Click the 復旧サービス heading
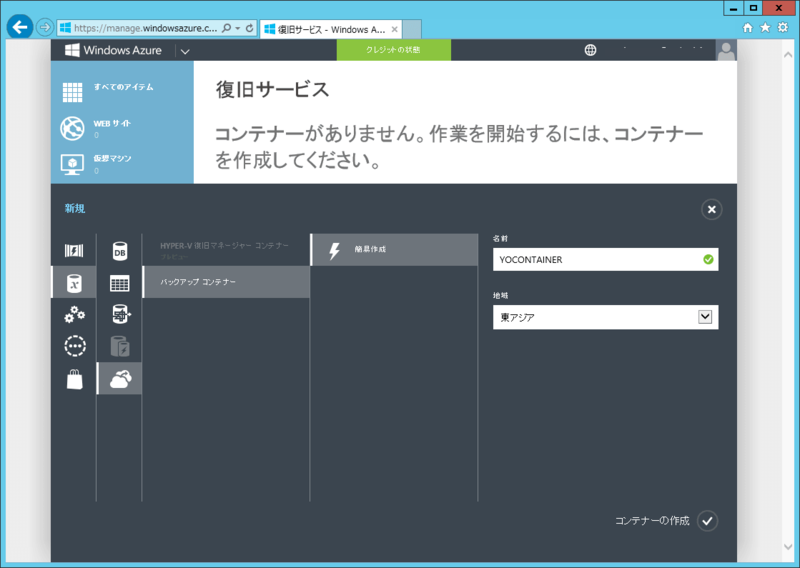The width and height of the screenshot is (800, 568). pyautogui.click(x=272, y=89)
